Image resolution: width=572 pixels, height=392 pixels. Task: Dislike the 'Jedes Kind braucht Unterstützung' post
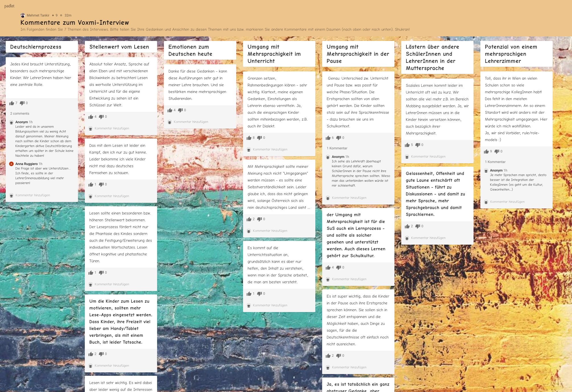point(22,103)
